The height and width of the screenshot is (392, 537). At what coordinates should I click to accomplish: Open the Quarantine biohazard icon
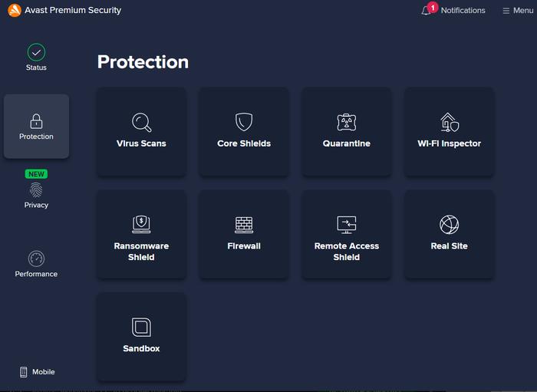point(347,123)
